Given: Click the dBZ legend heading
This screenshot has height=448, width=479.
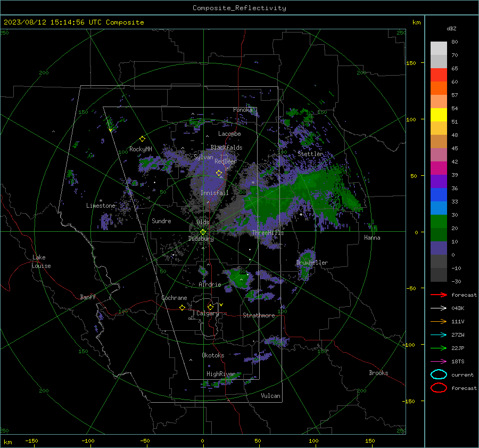Looking at the screenshot, I should tap(451, 28).
